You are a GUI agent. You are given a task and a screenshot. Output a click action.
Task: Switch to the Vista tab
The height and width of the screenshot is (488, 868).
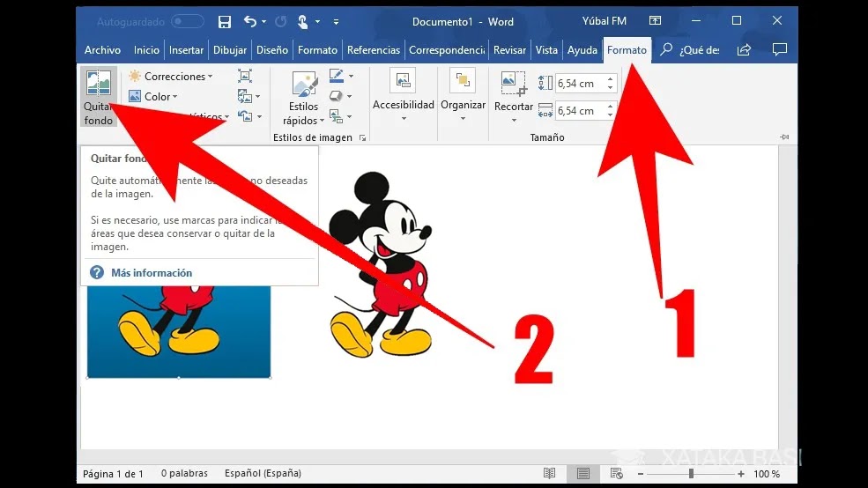click(546, 50)
